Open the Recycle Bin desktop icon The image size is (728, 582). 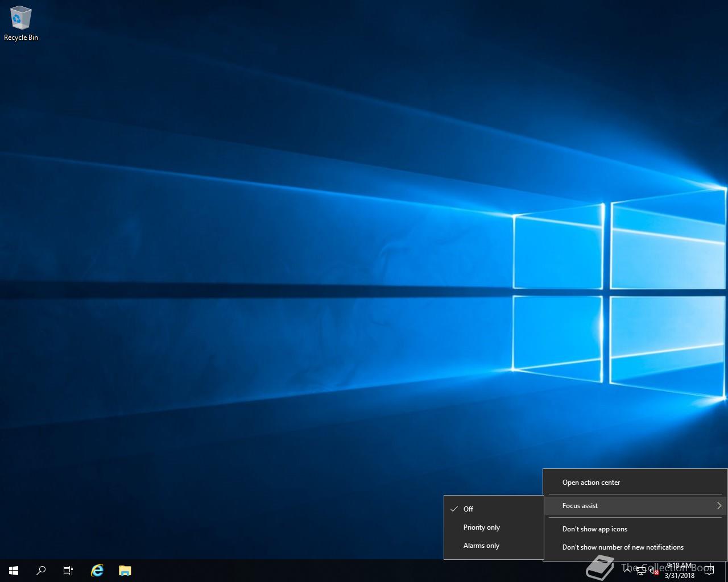tap(21, 23)
